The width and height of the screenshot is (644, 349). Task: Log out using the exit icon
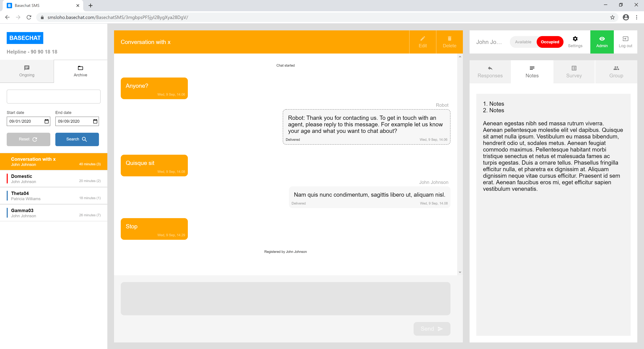click(626, 39)
